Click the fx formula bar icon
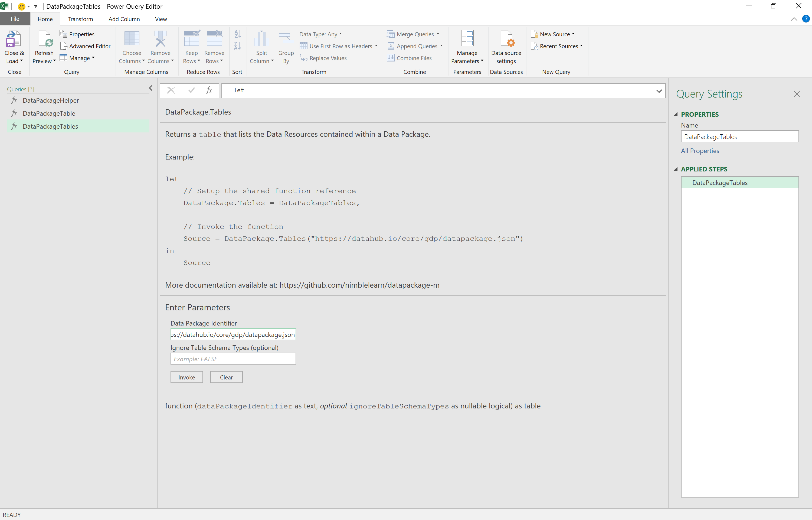 209,90
